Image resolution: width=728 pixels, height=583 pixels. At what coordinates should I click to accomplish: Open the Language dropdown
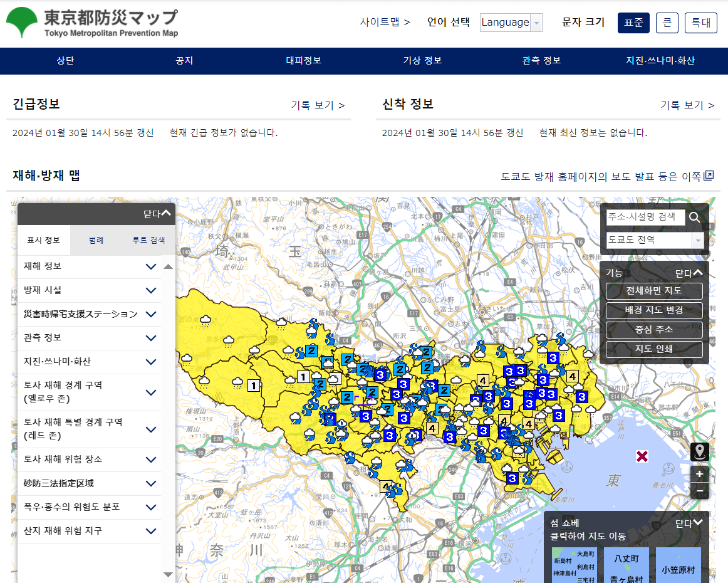511,23
